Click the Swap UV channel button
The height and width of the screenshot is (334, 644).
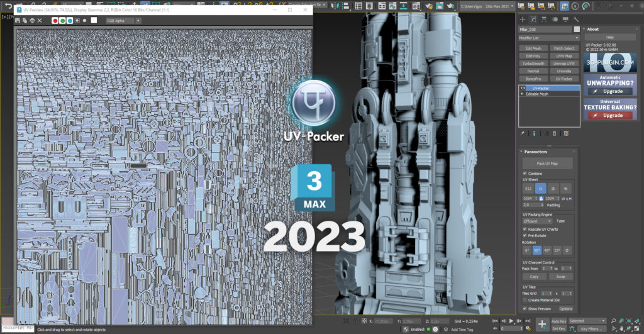pyautogui.click(x=561, y=277)
